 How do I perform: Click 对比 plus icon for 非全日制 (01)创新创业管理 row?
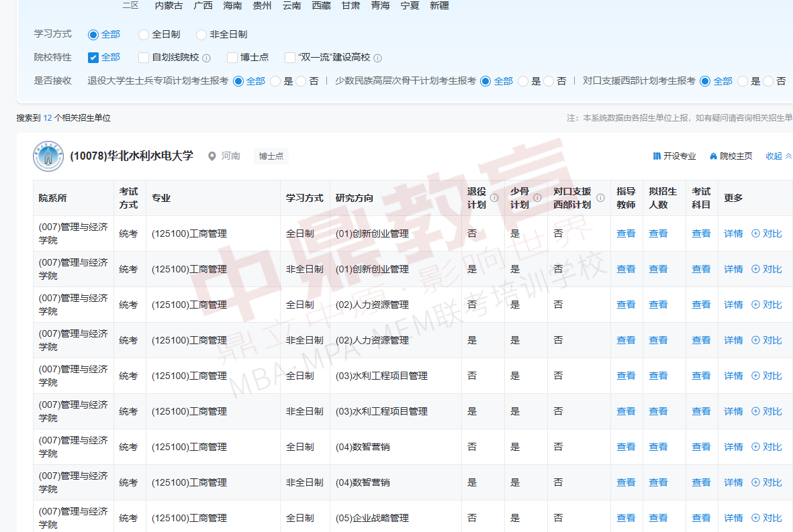(x=755, y=269)
